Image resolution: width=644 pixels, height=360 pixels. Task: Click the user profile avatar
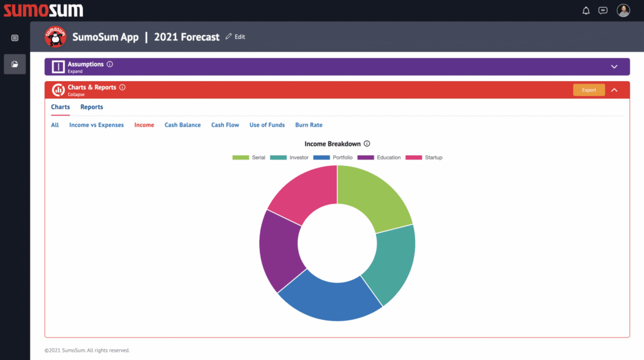[x=623, y=10]
